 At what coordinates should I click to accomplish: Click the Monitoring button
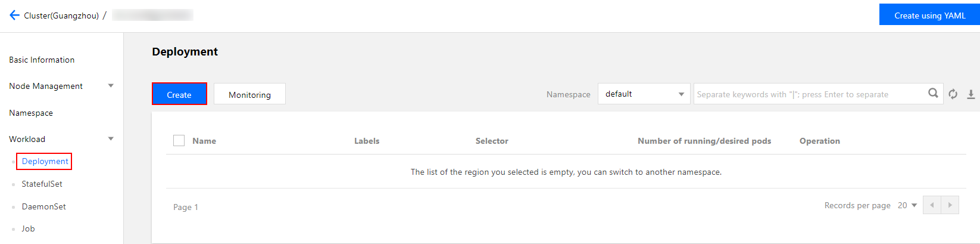pos(249,94)
